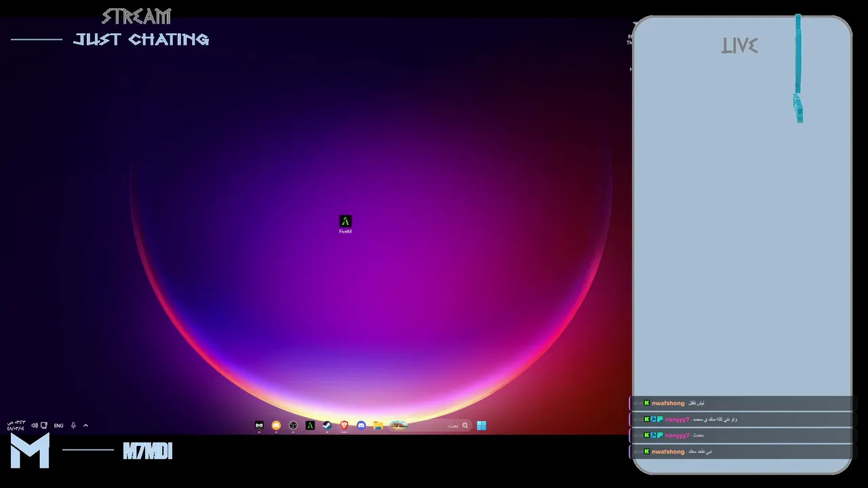This screenshot has height=488, width=868.
Task: Click nwafshong's name beside 'ليش تقفل'
Action: tap(668, 403)
